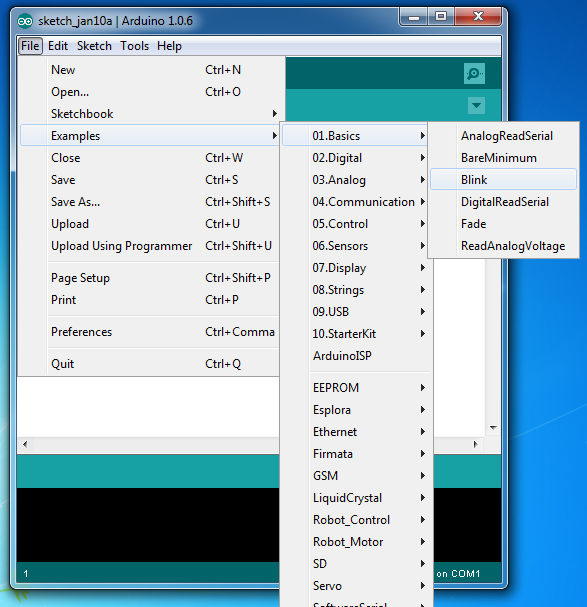Open the DigitalReadSerial example

pyautogui.click(x=503, y=202)
